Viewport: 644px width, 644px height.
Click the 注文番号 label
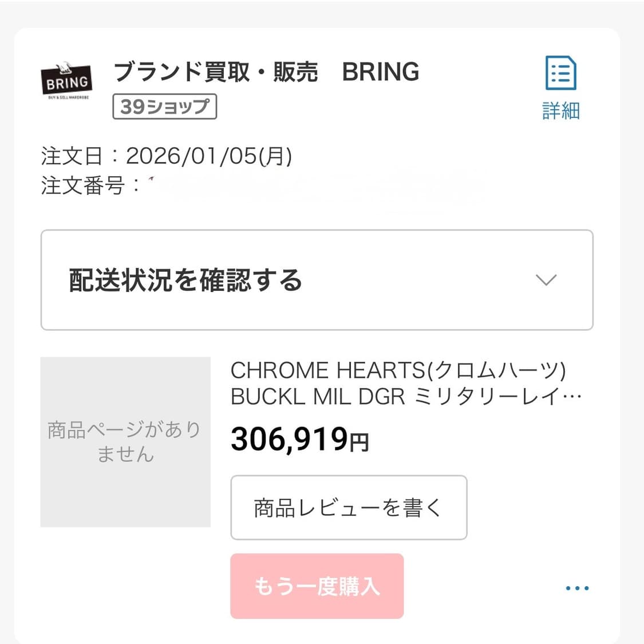[82, 185]
